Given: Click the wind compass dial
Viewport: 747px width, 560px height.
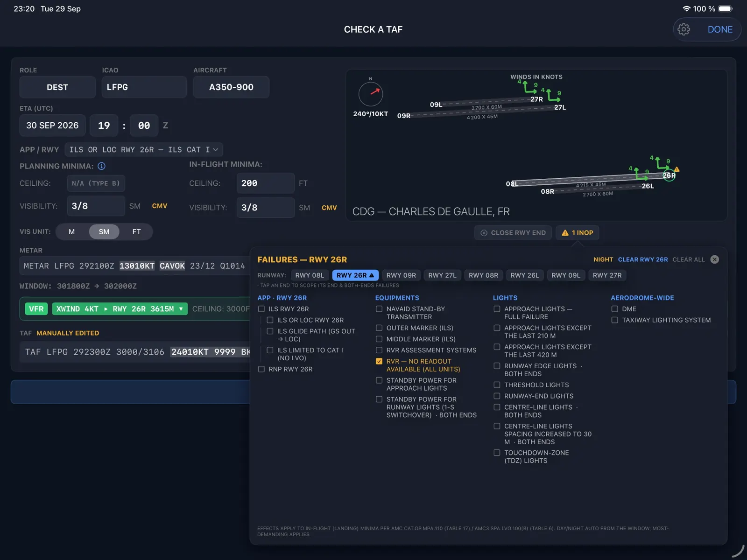Looking at the screenshot, I should [x=371, y=94].
